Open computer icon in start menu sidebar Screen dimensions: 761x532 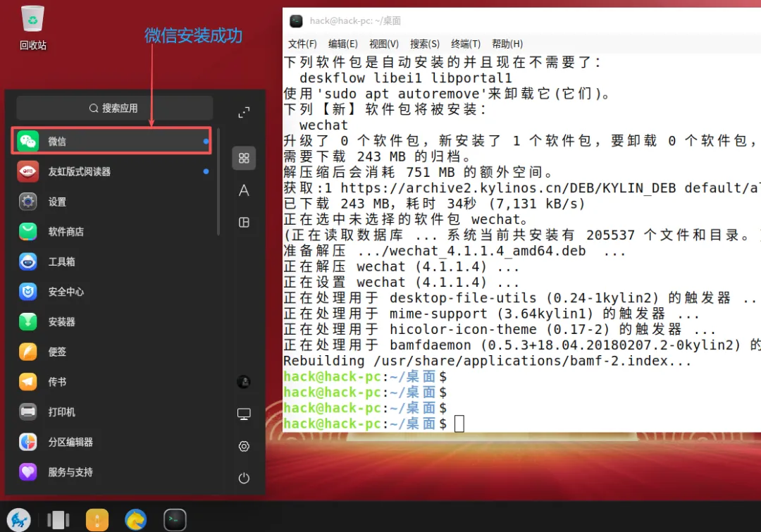point(244,414)
